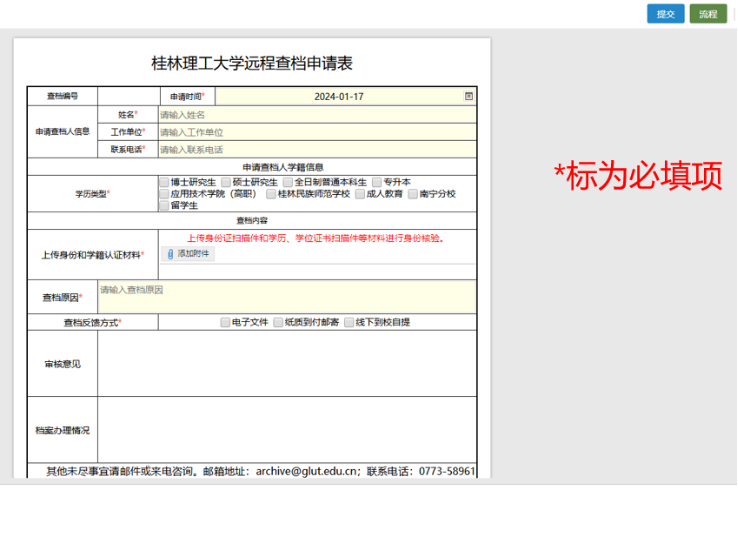
Task: Click the 联系电话 phone input field
Action: point(316,149)
